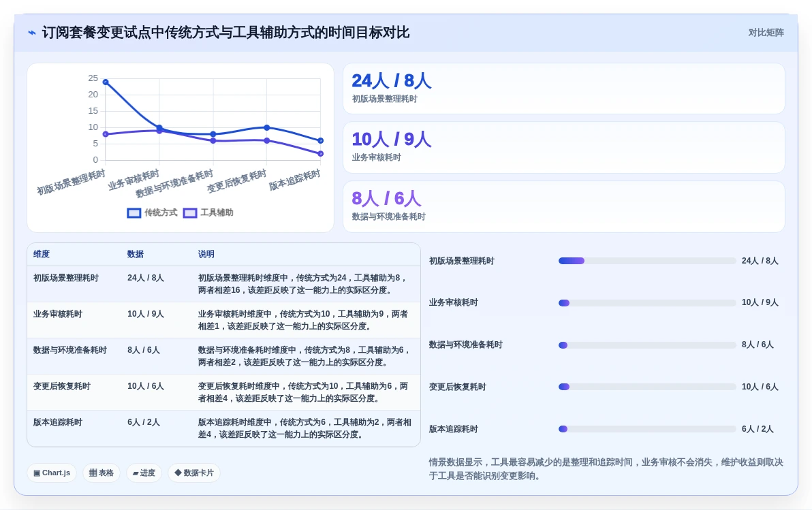Viewport: 812px width, 510px height.
Task: Click table value 6人 / 2人
Action: (144, 422)
